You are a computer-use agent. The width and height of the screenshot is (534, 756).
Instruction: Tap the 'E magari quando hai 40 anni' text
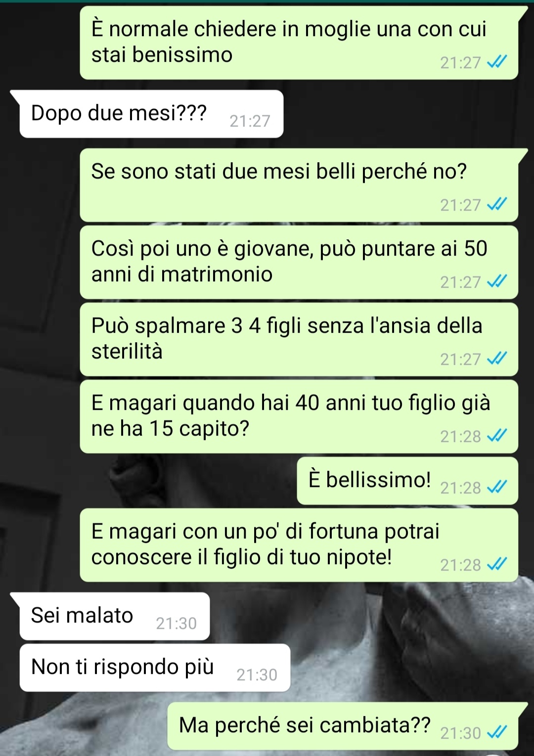pos(291,415)
